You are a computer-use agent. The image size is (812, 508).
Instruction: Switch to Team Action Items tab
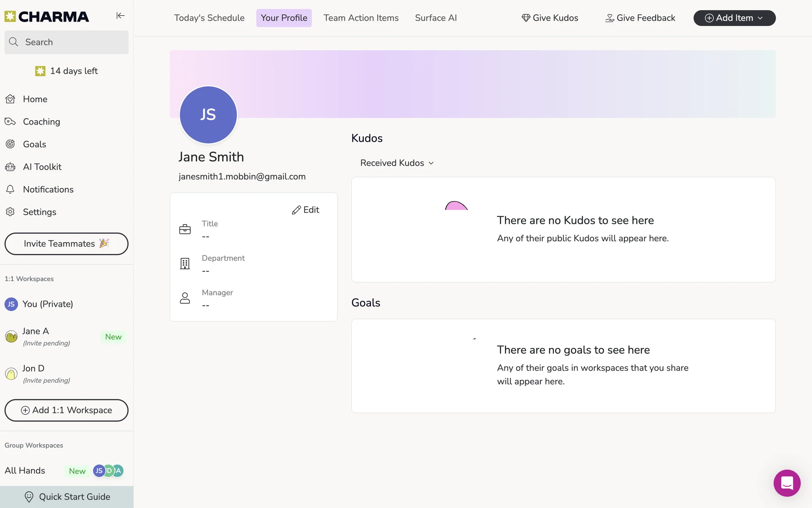click(x=361, y=18)
